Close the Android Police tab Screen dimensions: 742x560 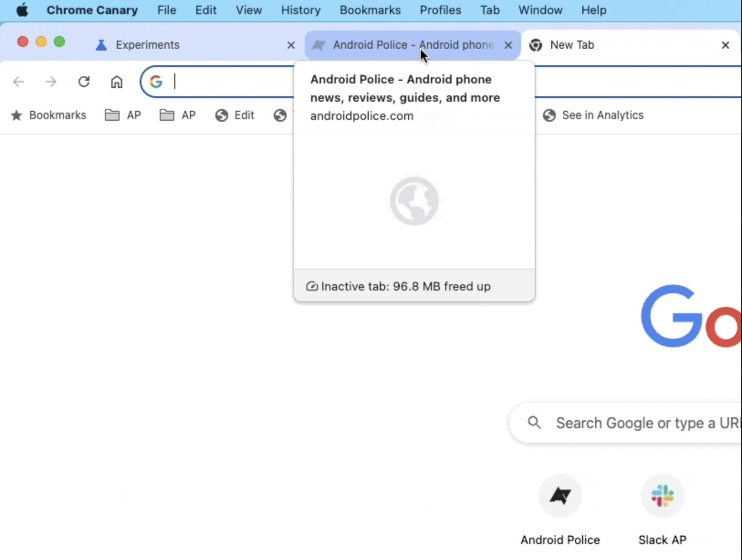(508, 45)
